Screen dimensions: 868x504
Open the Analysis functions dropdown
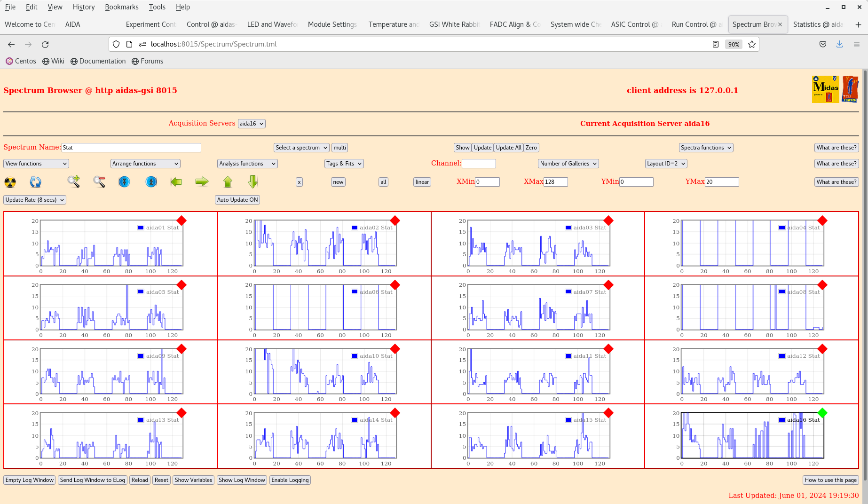click(x=247, y=164)
